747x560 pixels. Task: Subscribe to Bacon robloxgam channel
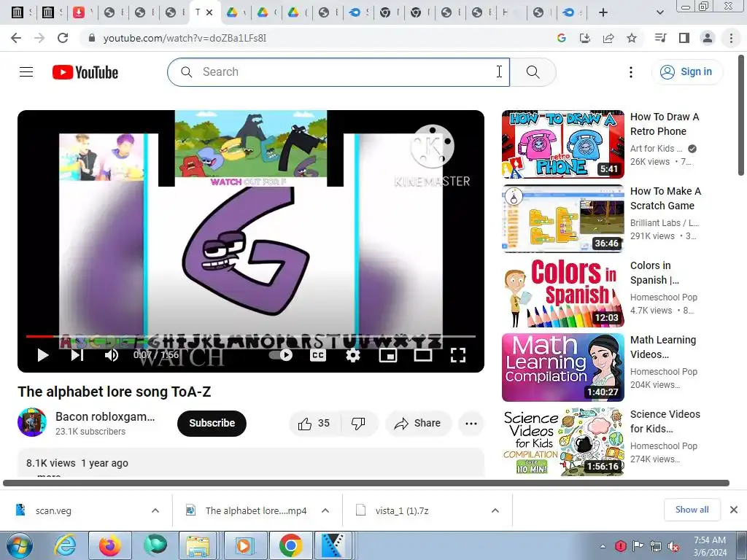pyautogui.click(x=212, y=424)
